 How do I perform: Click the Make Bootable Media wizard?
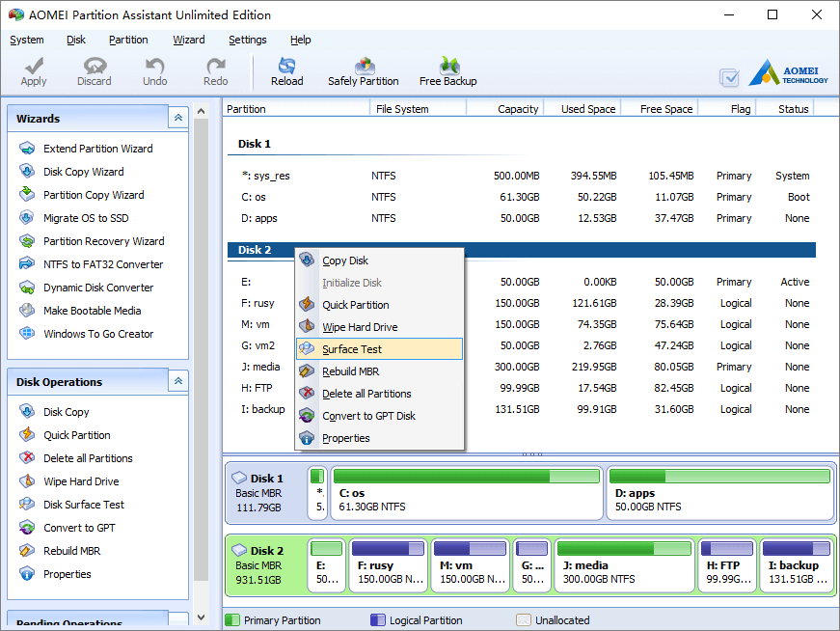(x=93, y=311)
